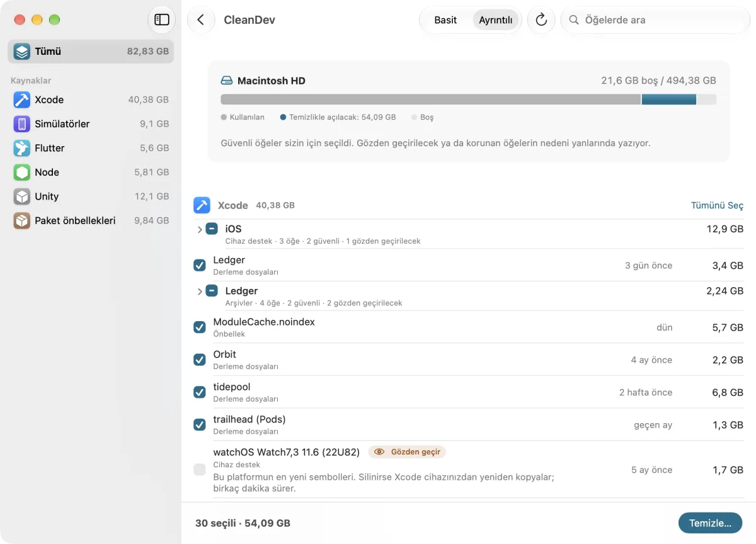
Task: Open the Simülatörler phone icon
Action: [x=22, y=124]
